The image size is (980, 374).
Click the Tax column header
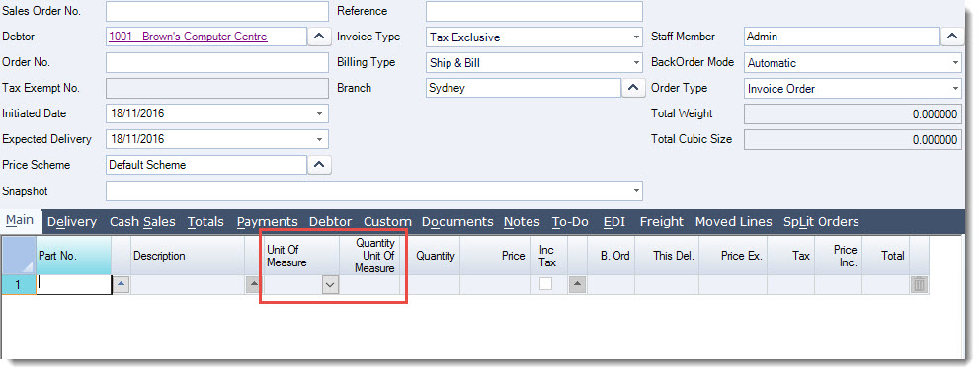[791, 256]
